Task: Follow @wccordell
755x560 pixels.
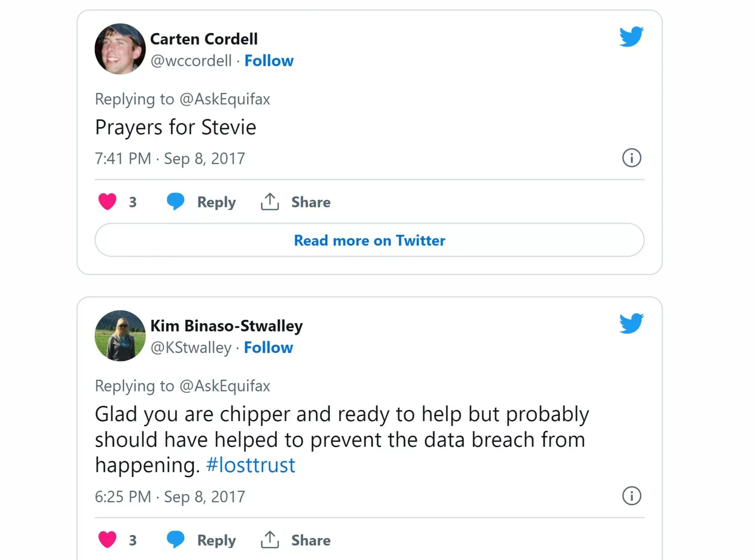Action: (269, 61)
